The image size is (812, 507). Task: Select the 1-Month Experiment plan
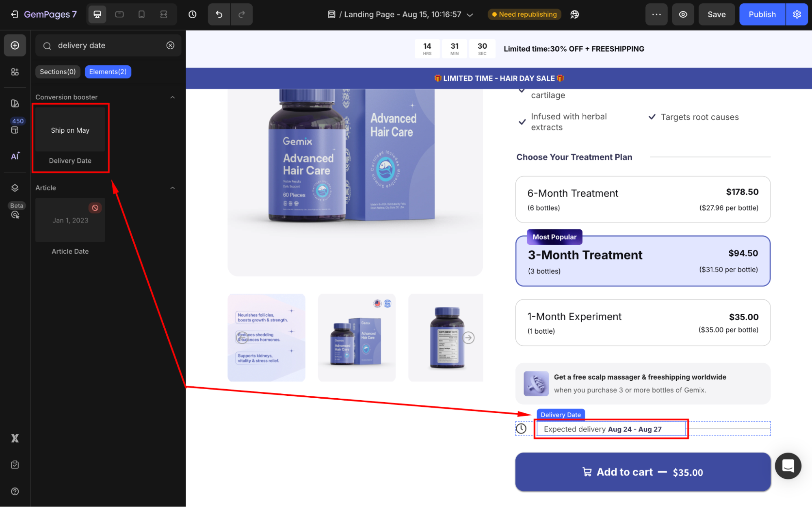(643, 323)
